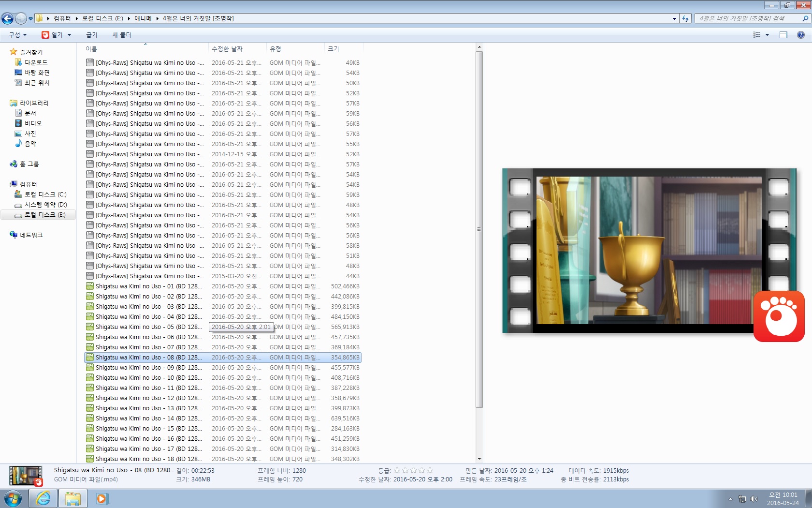Open the 구성 (Organize) menu
Screen dimensions: 812x508
pos(18,35)
